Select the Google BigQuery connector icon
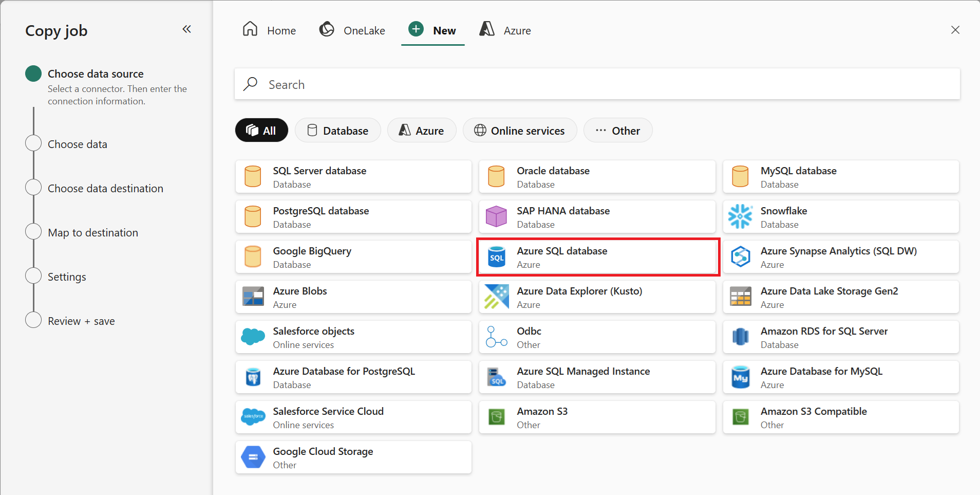 point(253,256)
